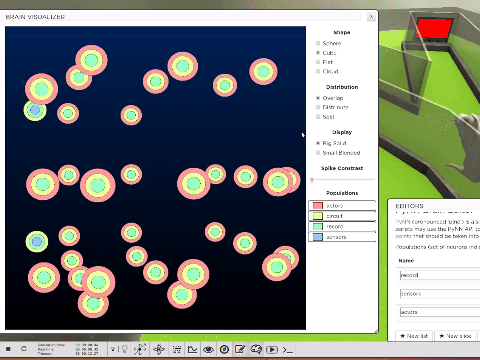Click the "Simulation time" label in the toolbar

click(x=51, y=345)
